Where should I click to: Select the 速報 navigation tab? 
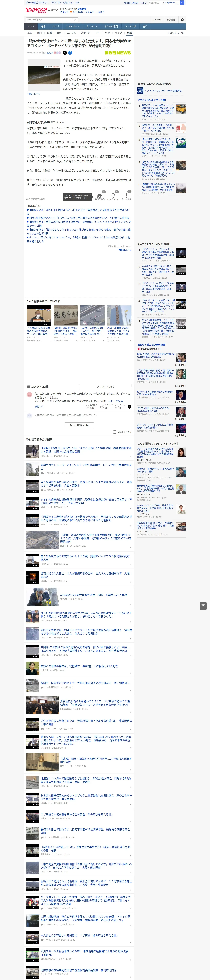pos(43,26)
